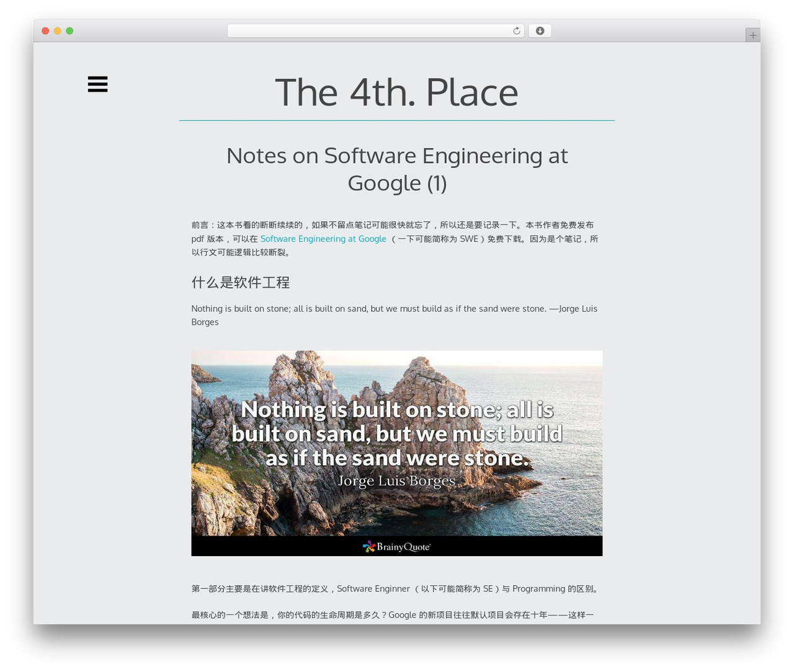Screen dimensions: 794x672
Task: Click the red close window button
Action: [x=45, y=31]
